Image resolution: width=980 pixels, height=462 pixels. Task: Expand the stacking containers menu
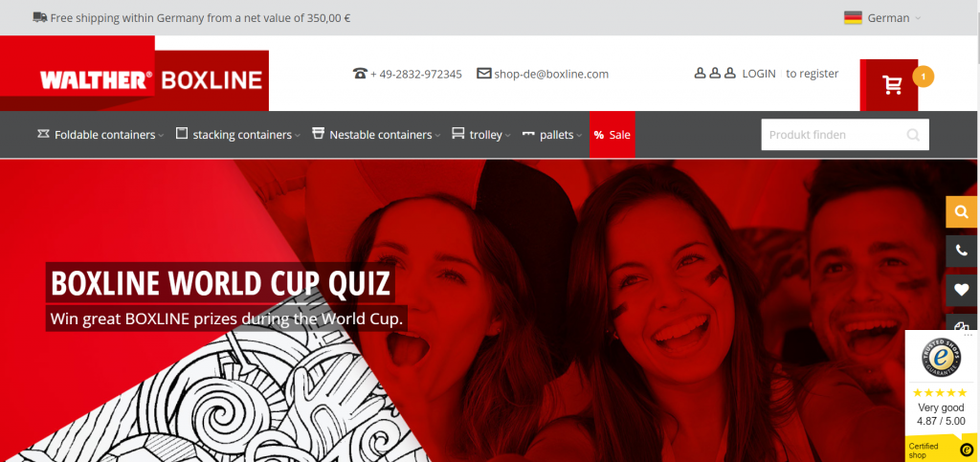pos(238,134)
